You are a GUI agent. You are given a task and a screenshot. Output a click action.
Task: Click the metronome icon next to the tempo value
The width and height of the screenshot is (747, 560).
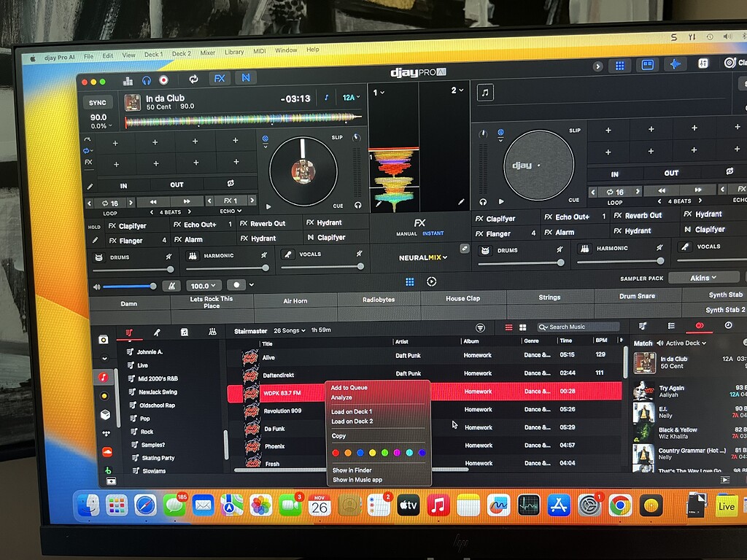(x=171, y=286)
